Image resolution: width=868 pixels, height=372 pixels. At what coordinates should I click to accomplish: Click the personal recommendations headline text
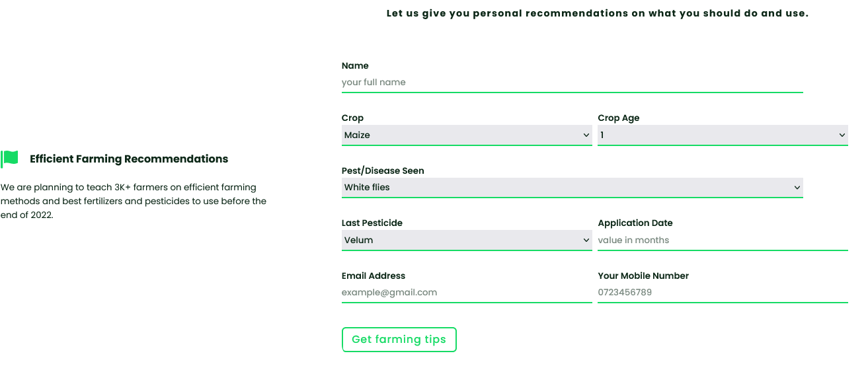point(597,13)
